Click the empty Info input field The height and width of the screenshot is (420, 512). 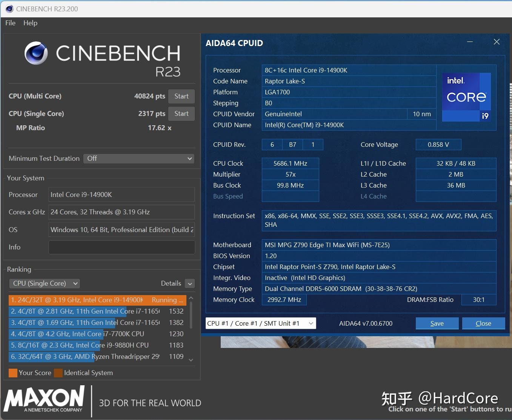pyautogui.click(x=121, y=247)
